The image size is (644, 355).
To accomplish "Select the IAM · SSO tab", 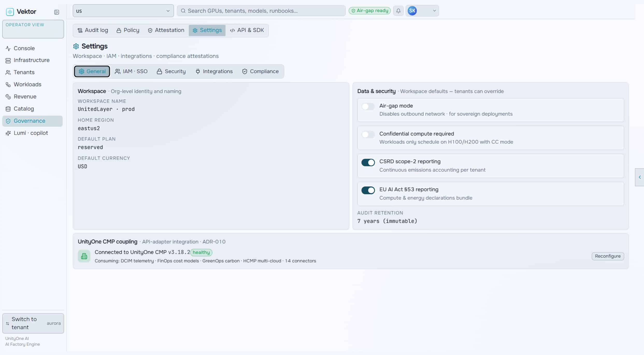I will (131, 71).
